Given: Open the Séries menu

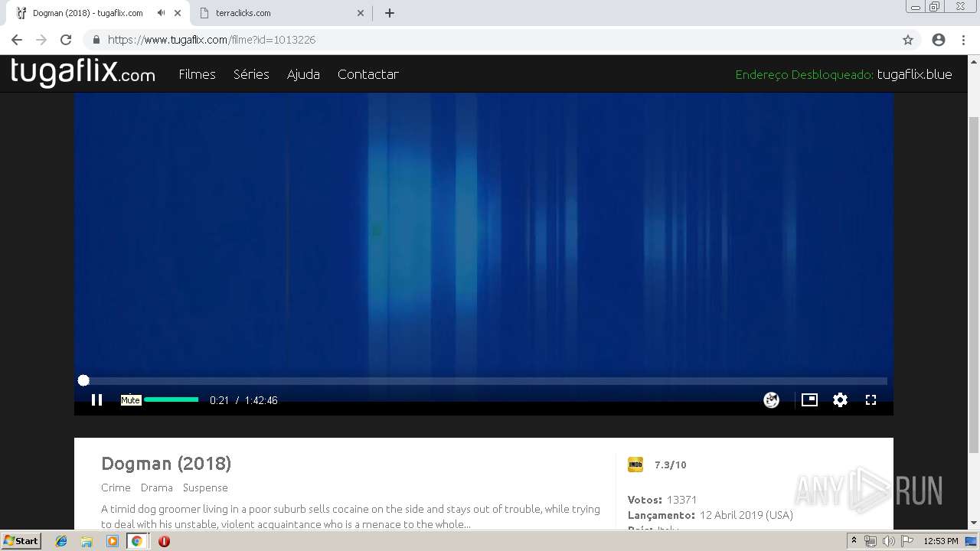Looking at the screenshot, I should 251,74.
